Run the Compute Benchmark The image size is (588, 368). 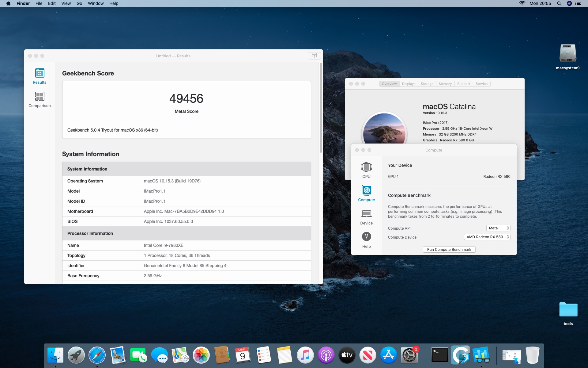coord(449,249)
